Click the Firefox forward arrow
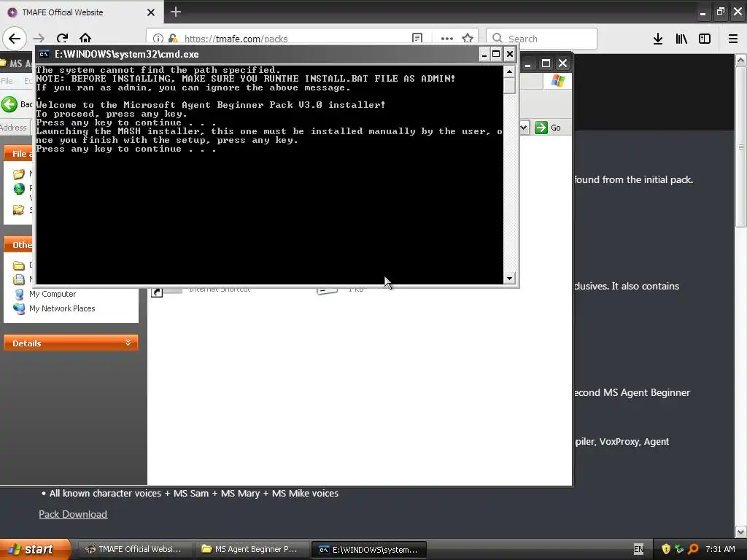 [39, 39]
